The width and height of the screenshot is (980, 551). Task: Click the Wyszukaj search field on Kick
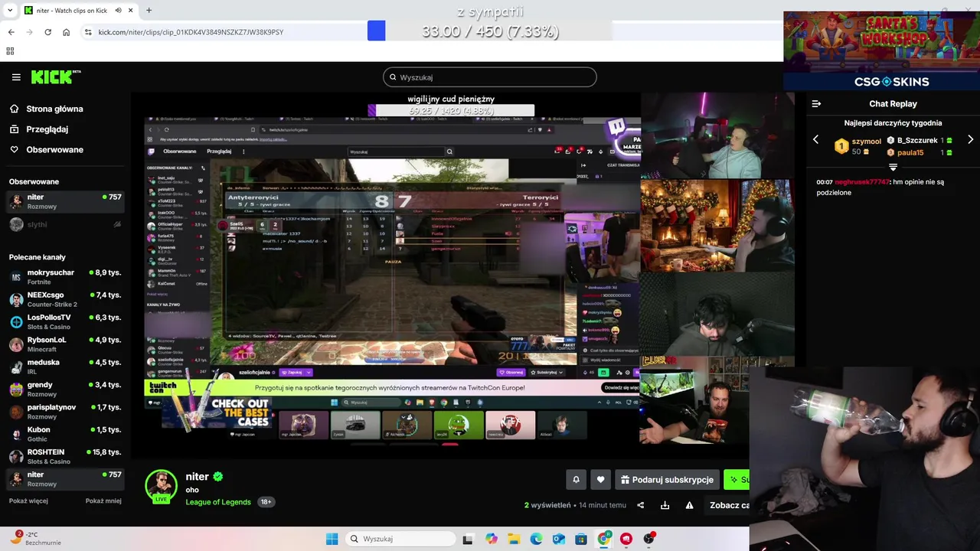[x=490, y=77]
